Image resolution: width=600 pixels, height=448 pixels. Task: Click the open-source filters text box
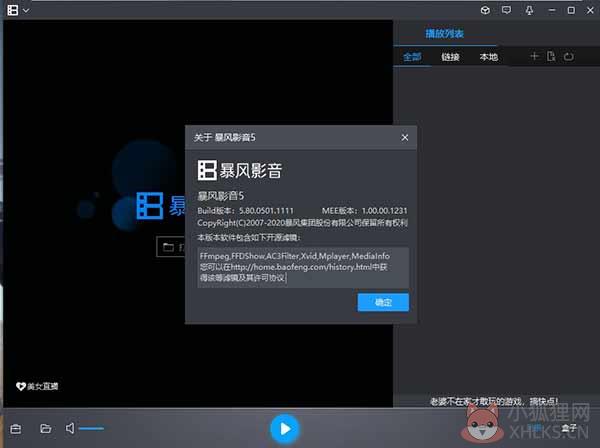click(x=303, y=267)
